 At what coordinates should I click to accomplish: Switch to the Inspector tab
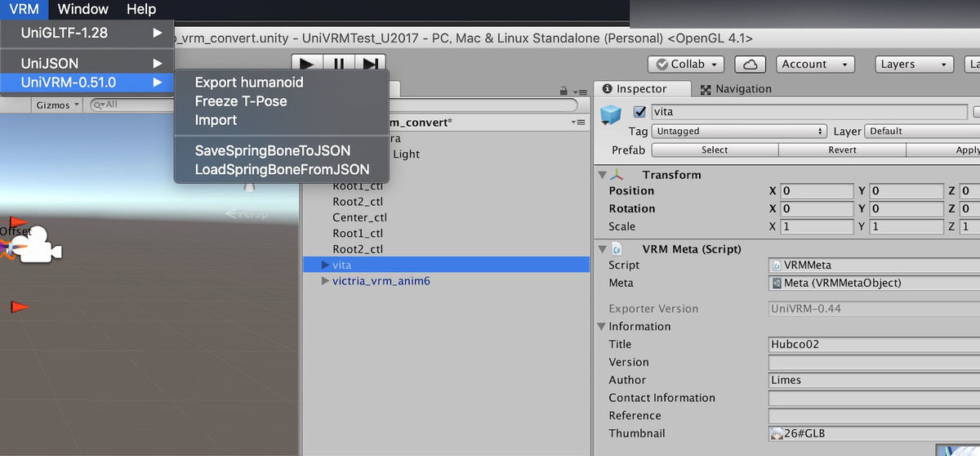click(641, 88)
